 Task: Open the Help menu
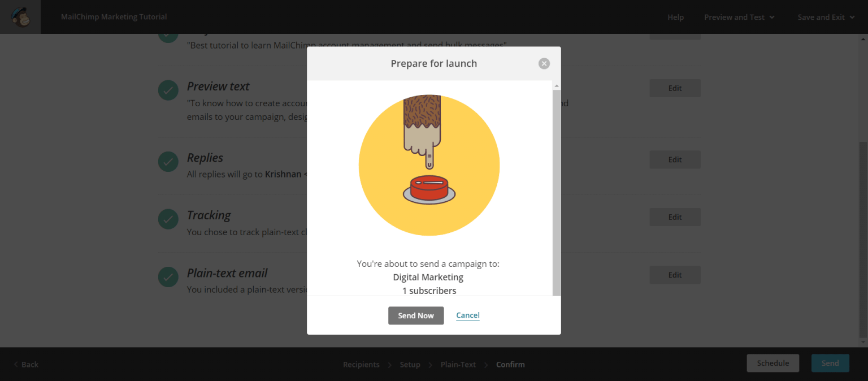[675, 17]
